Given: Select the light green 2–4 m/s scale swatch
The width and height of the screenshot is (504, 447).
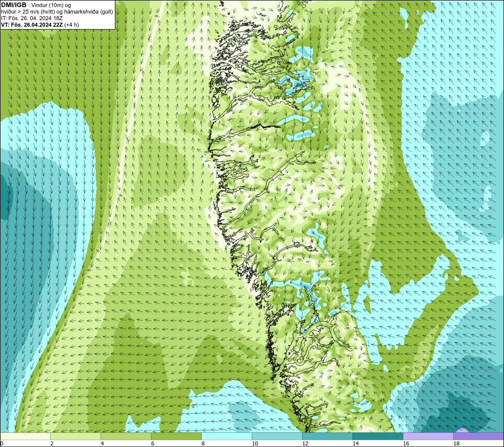Looking at the screenshot, I should tap(76, 436).
